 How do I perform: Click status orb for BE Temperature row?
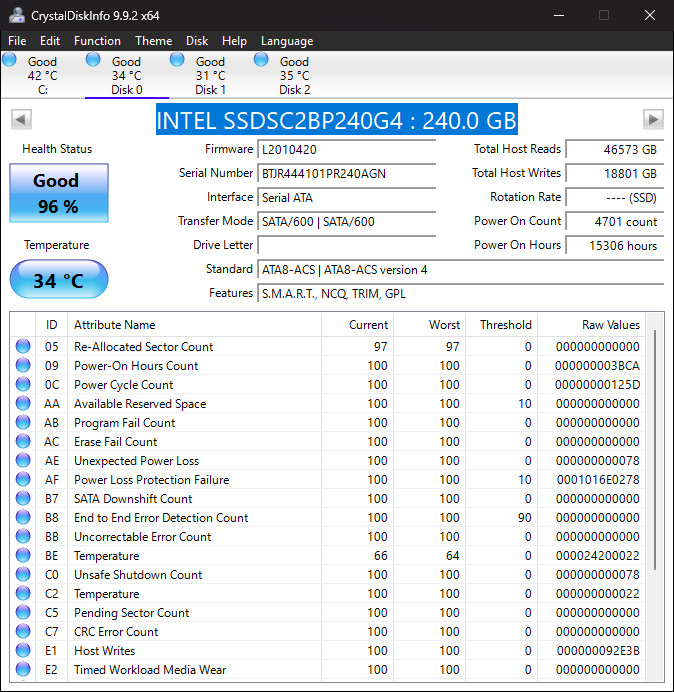click(23, 555)
